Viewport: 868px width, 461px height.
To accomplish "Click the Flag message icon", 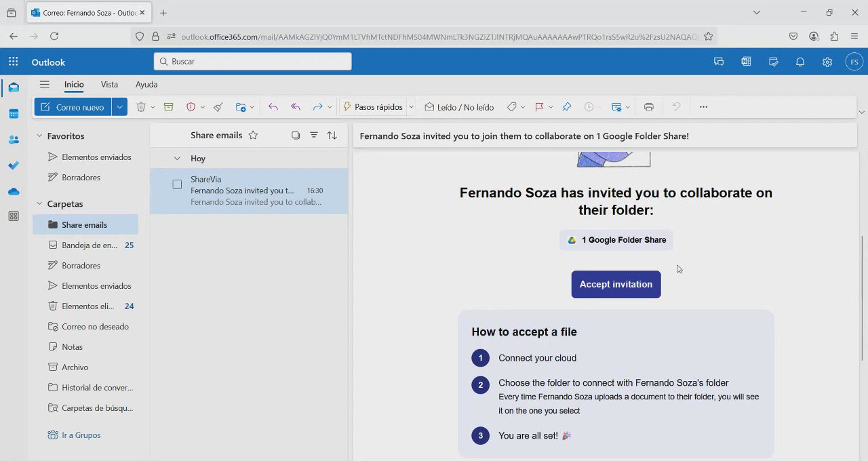I will pos(539,107).
